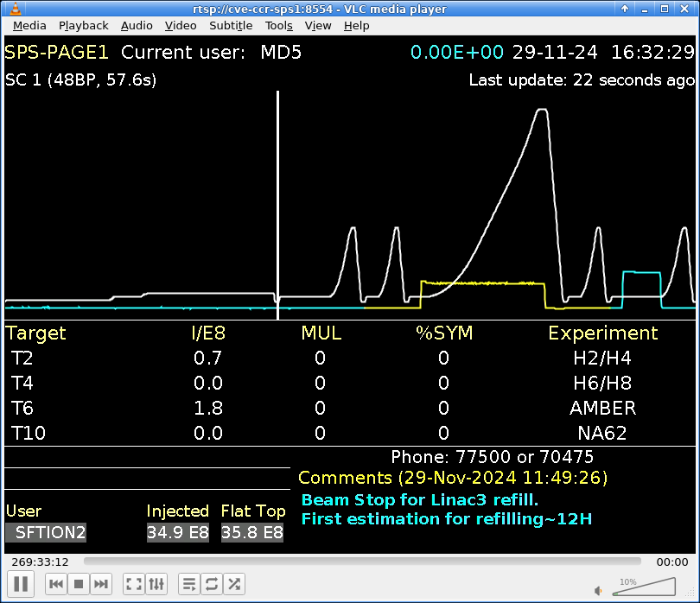This screenshot has height=603, width=700.
Task: Toggle fullscreen video mode
Action: [x=134, y=585]
